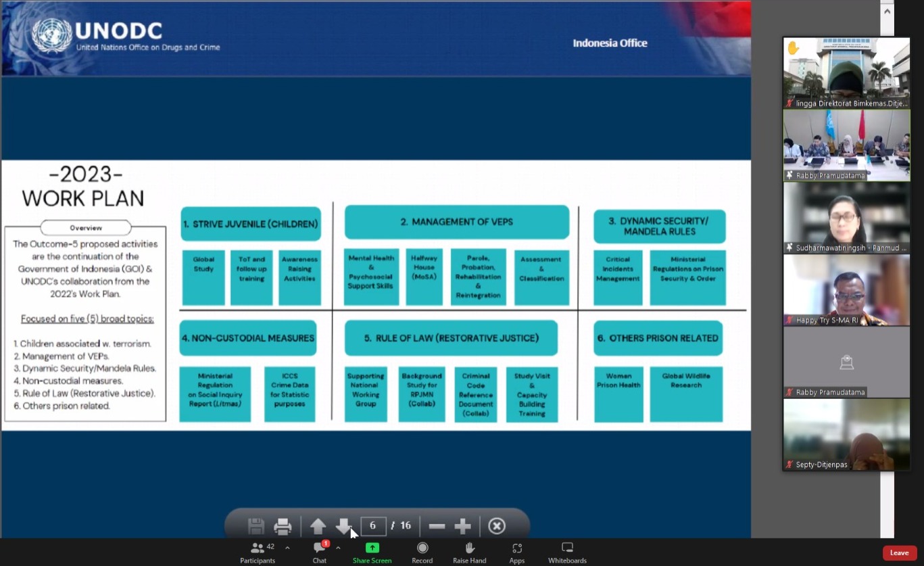Screen dimensions: 924x566
Task: Open the Chat panel
Action: click(x=320, y=552)
